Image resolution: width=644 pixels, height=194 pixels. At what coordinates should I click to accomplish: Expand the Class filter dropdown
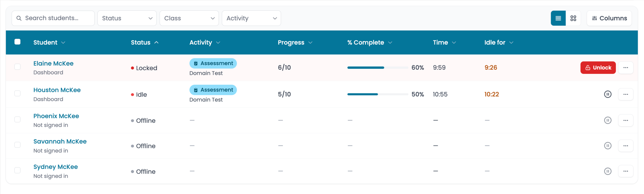pyautogui.click(x=189, y=18)
